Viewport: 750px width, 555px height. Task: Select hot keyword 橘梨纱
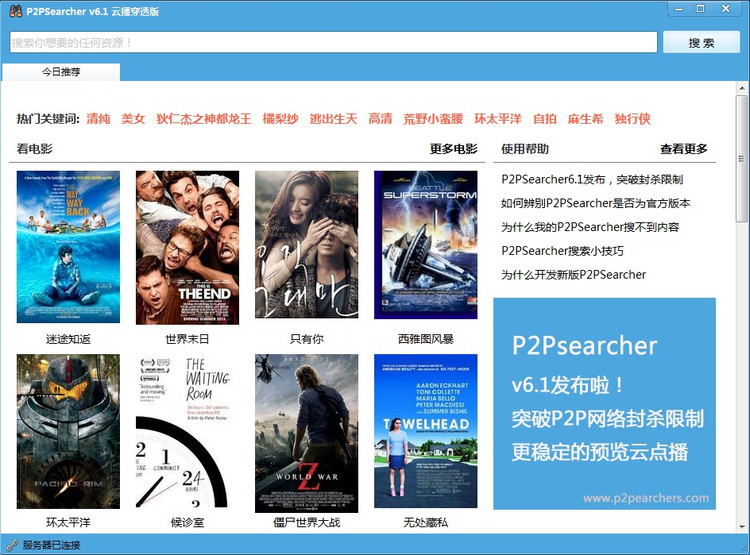(280, 119)
